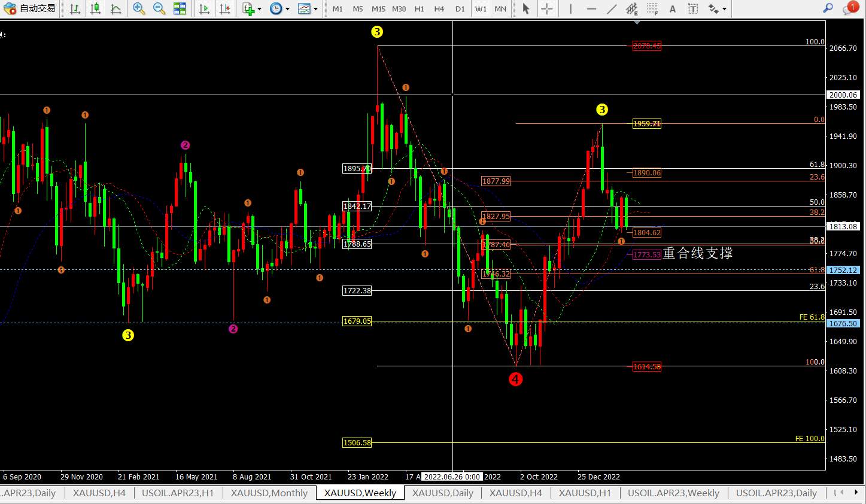Open the USOIL.APR23,H1 chart tab

click(178, 493)
